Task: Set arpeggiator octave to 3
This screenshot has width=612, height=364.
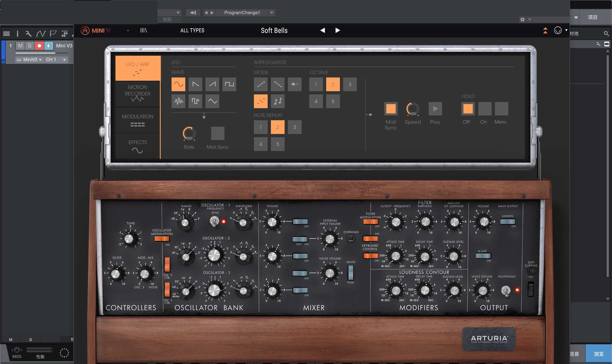Action: [x=350, y=84]
